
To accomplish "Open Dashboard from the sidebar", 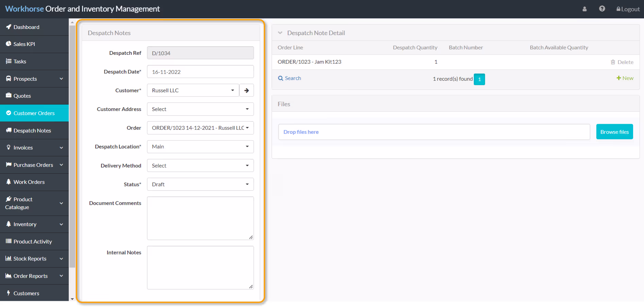I will 34,27.
